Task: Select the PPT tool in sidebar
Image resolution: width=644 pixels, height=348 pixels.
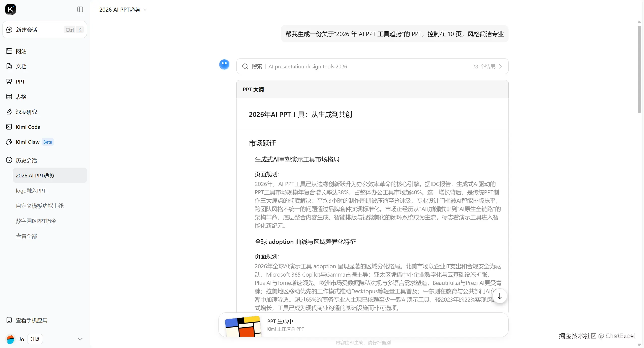Action: click(x=20, y=82)
